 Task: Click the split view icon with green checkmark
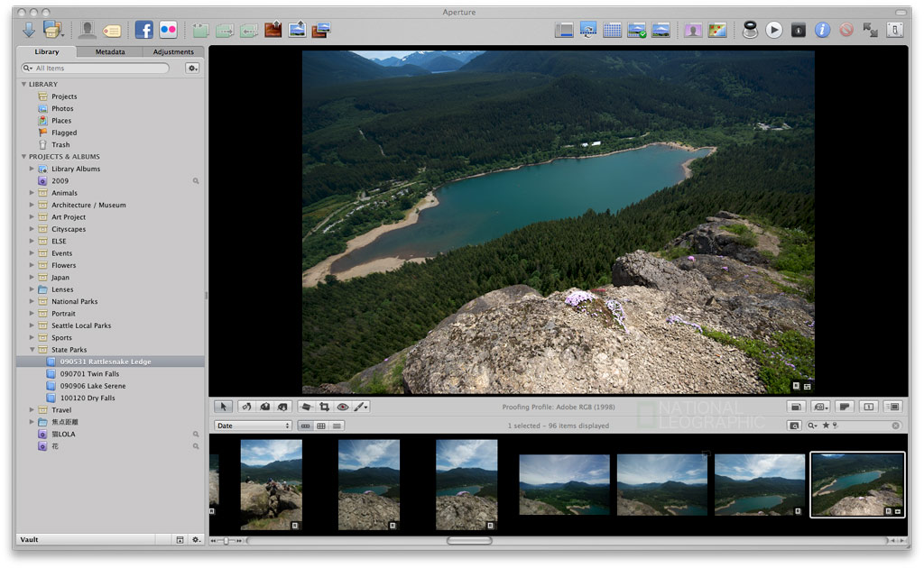(x=636, y=30)
